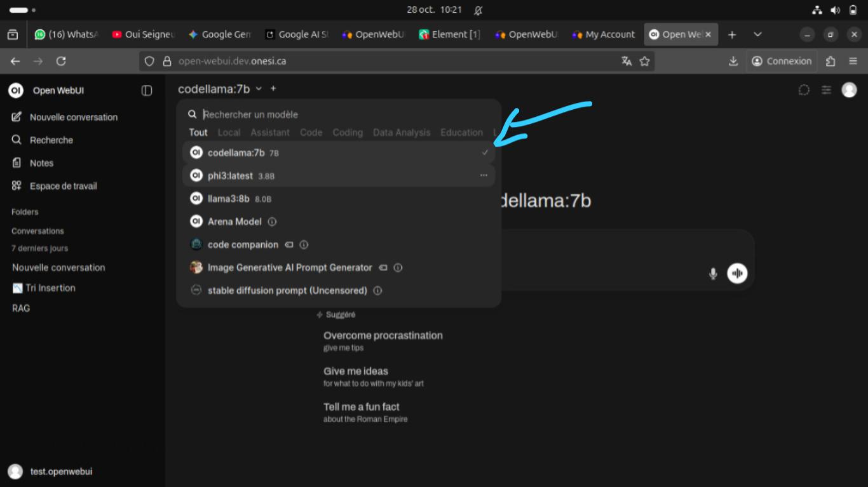Bookmark this page with star icon
Screen dimensions: 868x487
644,61
